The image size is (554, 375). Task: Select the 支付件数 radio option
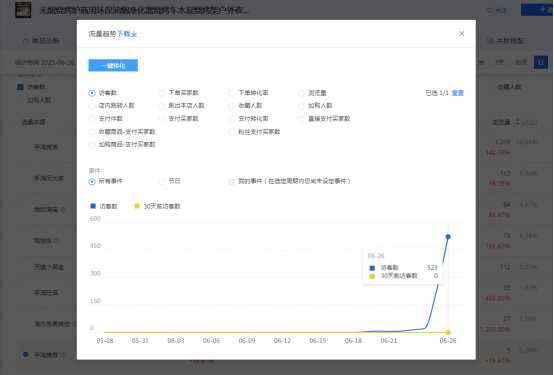point(92,119)
